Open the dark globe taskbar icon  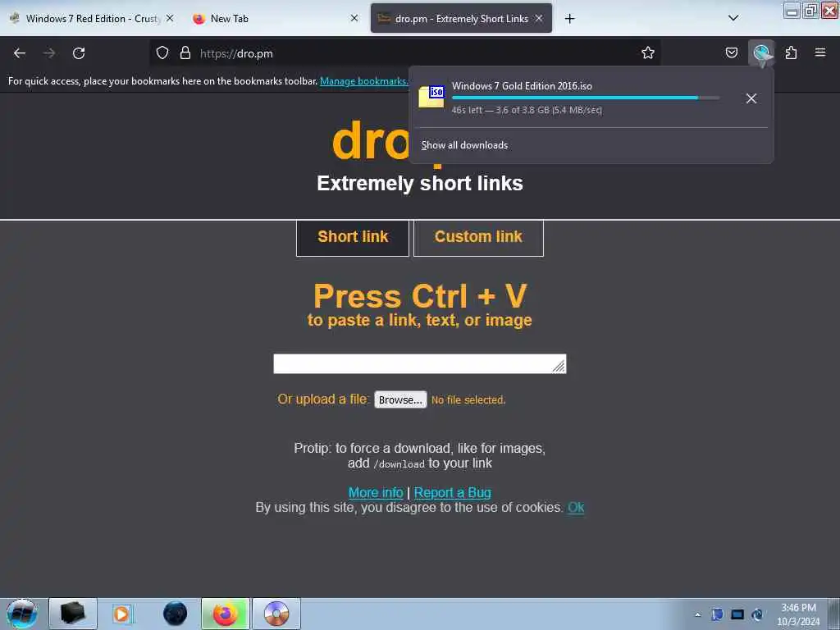[175, 614]
